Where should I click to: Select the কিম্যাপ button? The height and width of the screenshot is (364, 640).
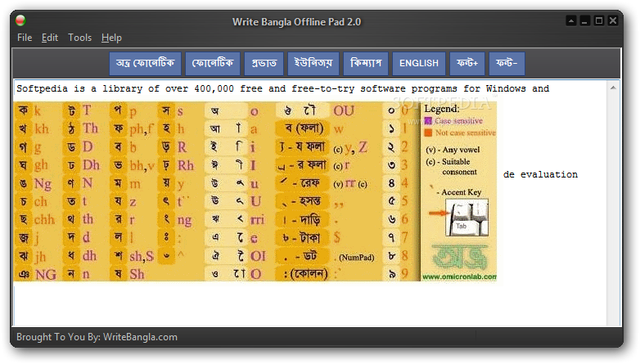point(366,63)
